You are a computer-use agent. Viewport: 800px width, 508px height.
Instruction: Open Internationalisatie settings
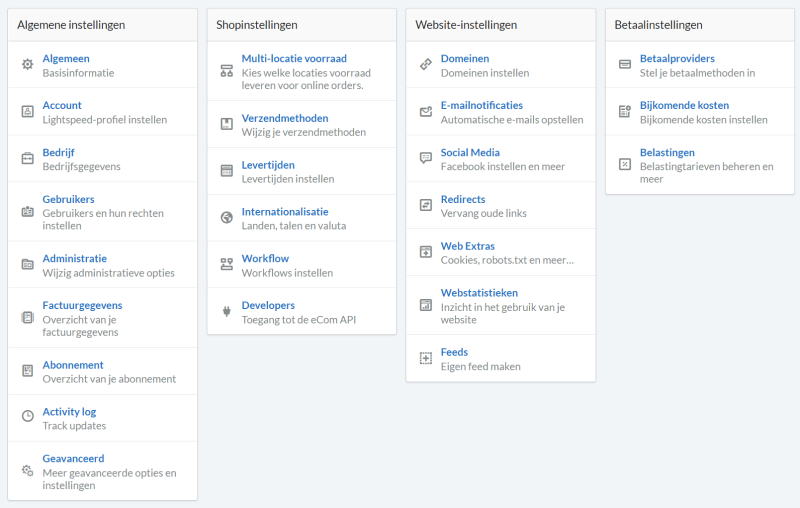(x=285, y=212)
